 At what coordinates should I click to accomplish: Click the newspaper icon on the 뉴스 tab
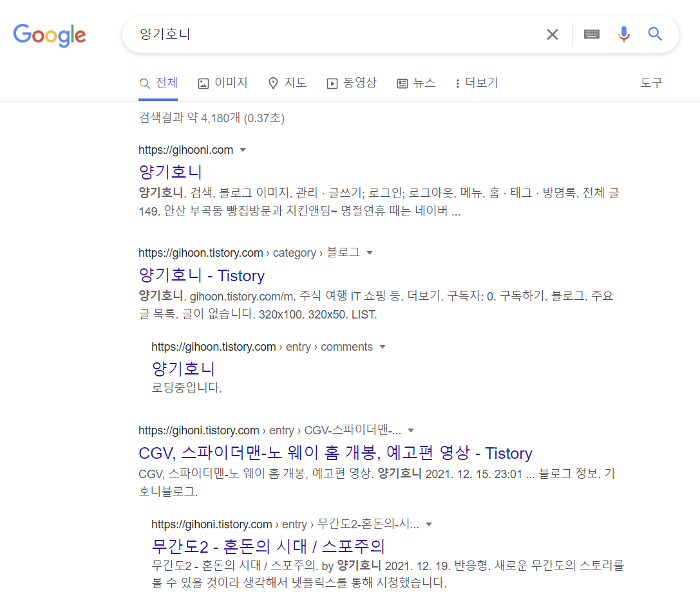(402, 84)
